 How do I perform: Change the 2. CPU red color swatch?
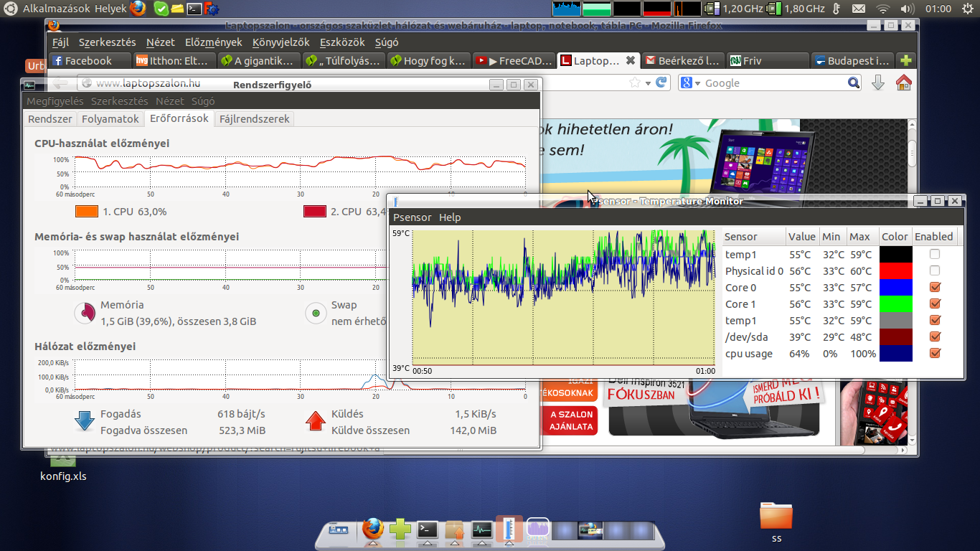(x=314, y=212)
